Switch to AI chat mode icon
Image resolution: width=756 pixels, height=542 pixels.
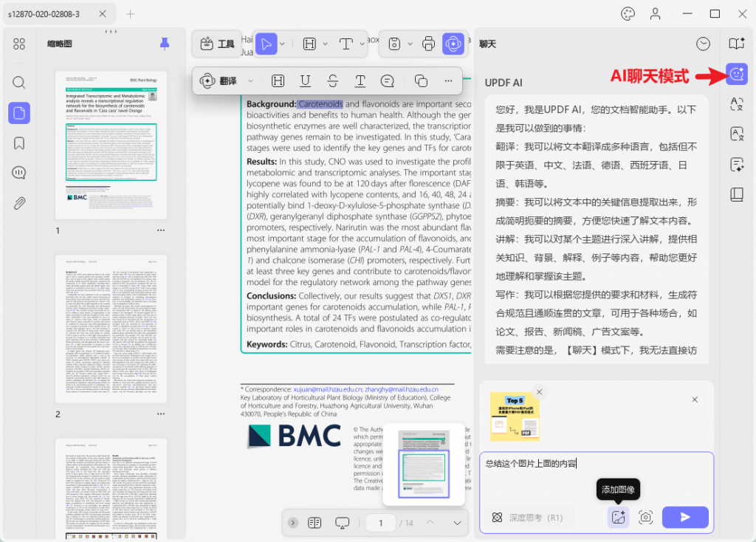click(x=737, y=74)
